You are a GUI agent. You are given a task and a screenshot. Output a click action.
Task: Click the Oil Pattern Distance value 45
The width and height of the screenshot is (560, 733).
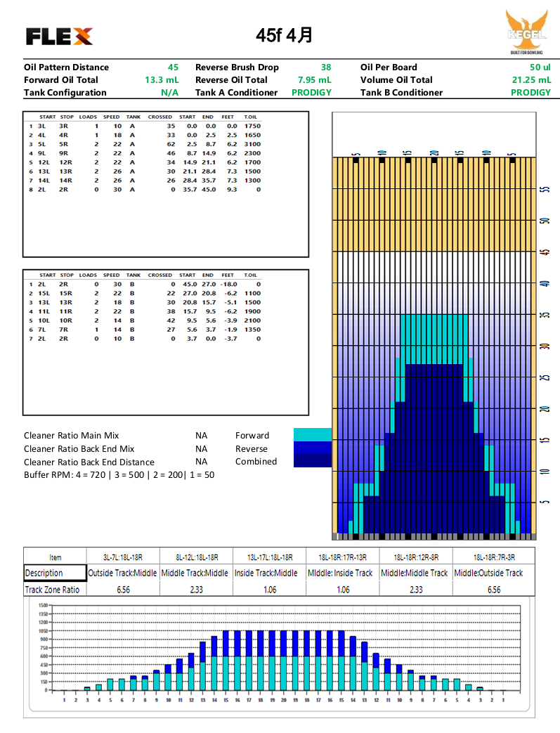click(172, 67)
